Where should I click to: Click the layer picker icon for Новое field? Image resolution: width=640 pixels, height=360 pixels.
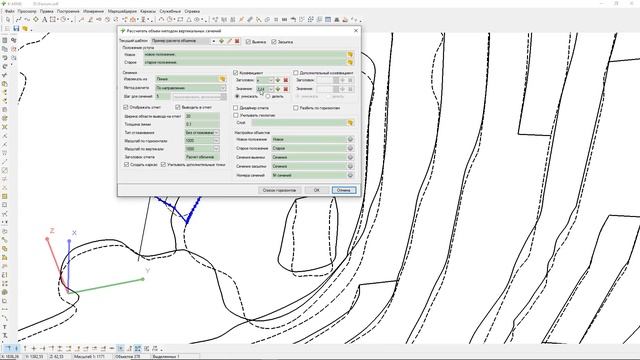coord(350,54)
